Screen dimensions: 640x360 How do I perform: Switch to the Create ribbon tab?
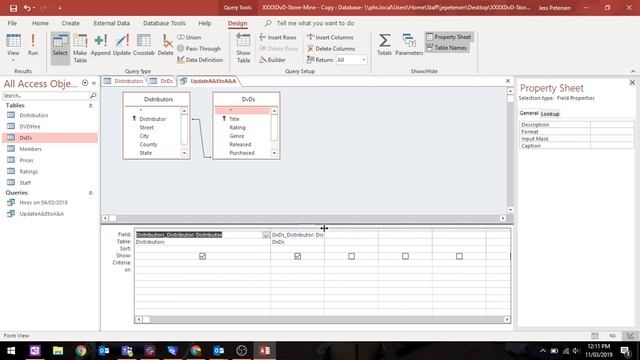pos(71,23)
